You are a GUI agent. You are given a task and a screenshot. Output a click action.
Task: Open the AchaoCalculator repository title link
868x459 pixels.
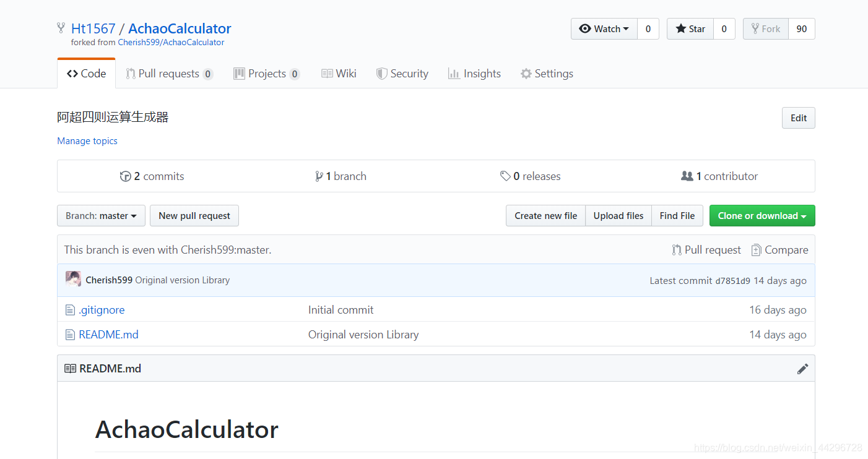[x=180, y=28]
